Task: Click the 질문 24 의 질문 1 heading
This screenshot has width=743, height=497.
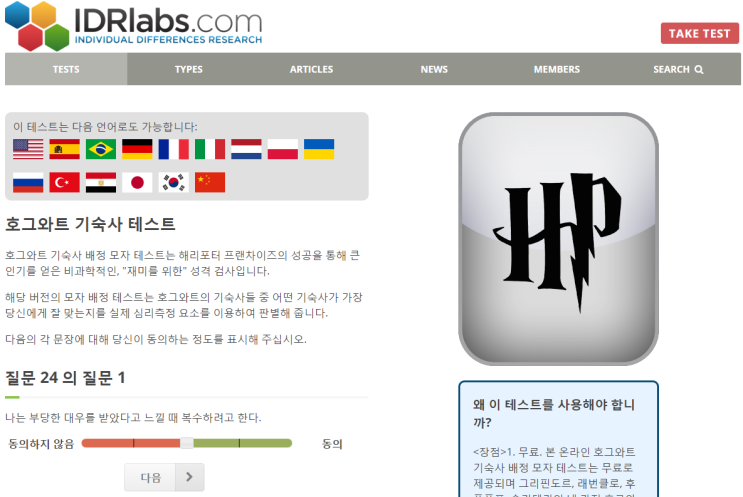Action: click(x=65, y=378)
